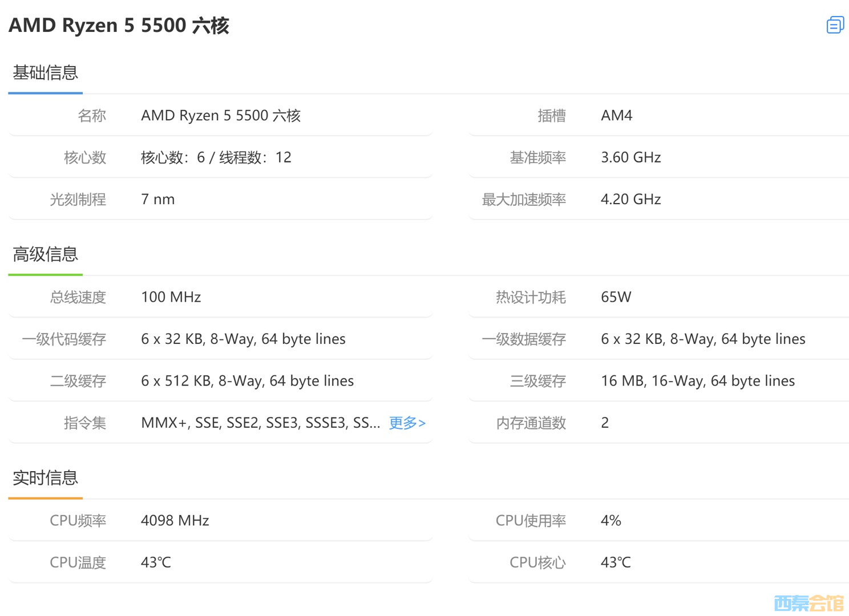
Task: Click the 3.60 GHz base frequency value
Action: [630, 157]
